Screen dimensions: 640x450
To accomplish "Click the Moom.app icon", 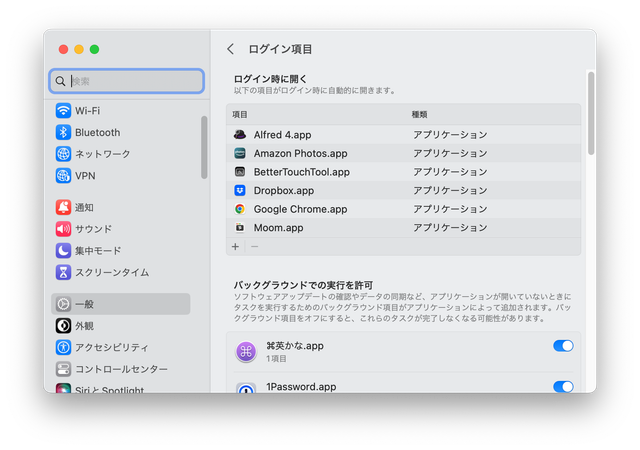I will 240,227.
